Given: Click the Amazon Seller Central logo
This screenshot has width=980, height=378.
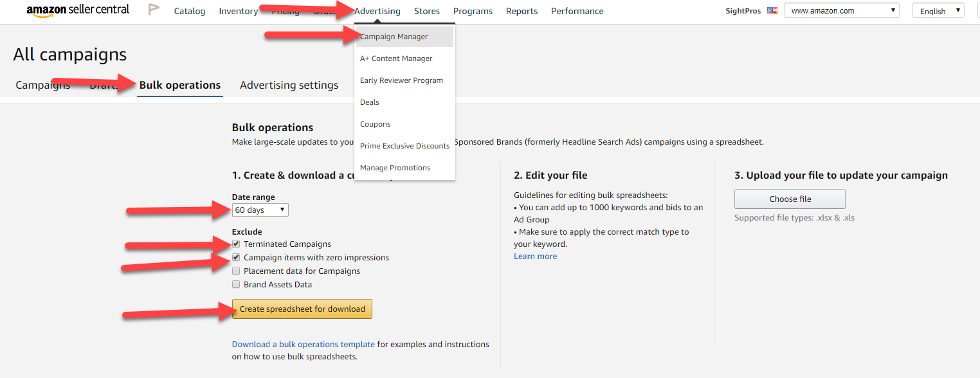Looking at the screenshot, I should (x=77, y=10).
